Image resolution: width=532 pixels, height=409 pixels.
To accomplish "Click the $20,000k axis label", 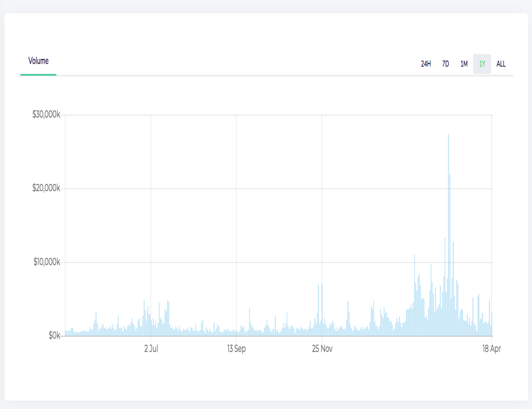I will click(x=47, y=189).
